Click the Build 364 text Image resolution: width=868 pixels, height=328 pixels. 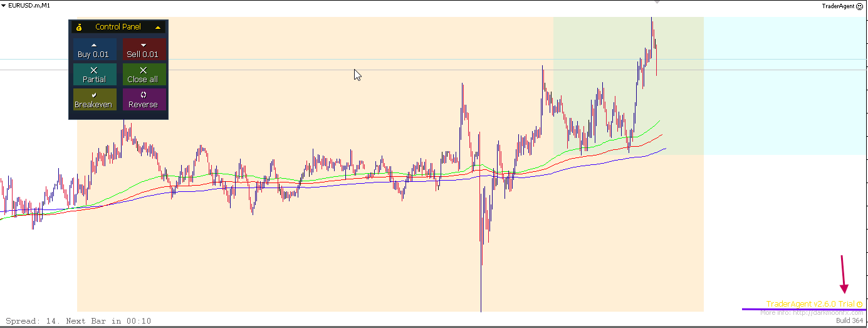pyautogui.click(x=849, y=320)
